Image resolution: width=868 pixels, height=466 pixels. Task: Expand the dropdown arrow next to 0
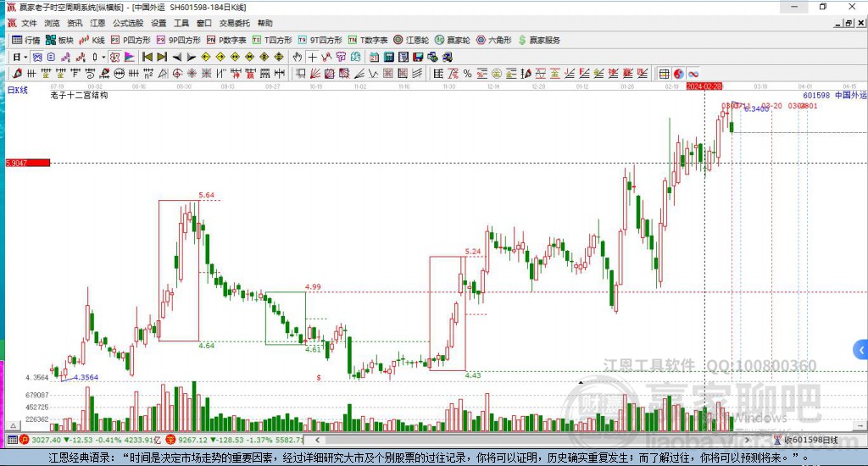[103, 57]
